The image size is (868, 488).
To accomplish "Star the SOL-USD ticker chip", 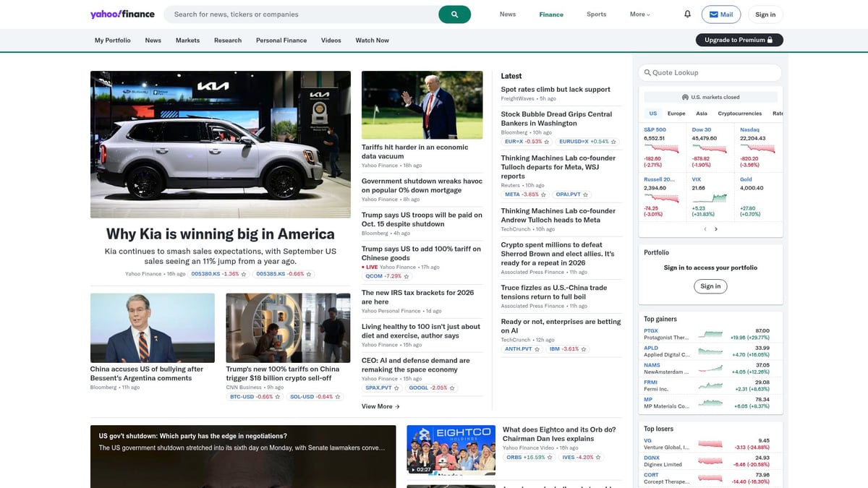I will pos(338,397).
